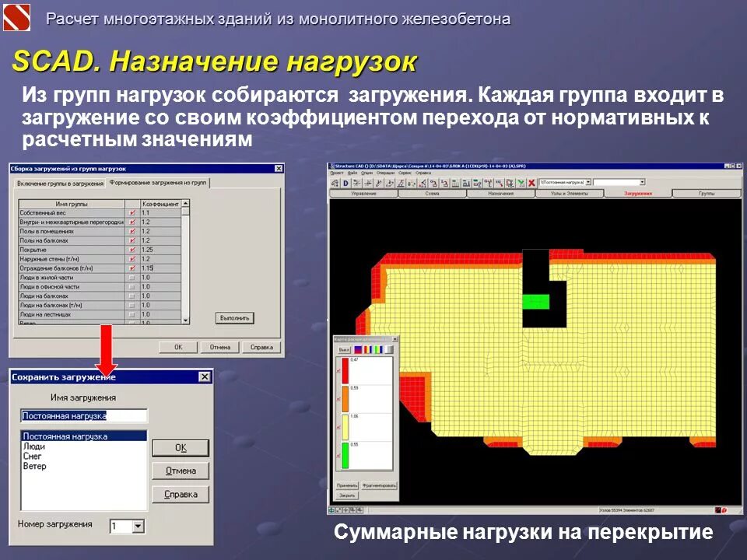Open the empty combo box dropdown in toolbar
Viewport: 747px width, 560px height.
642,182
